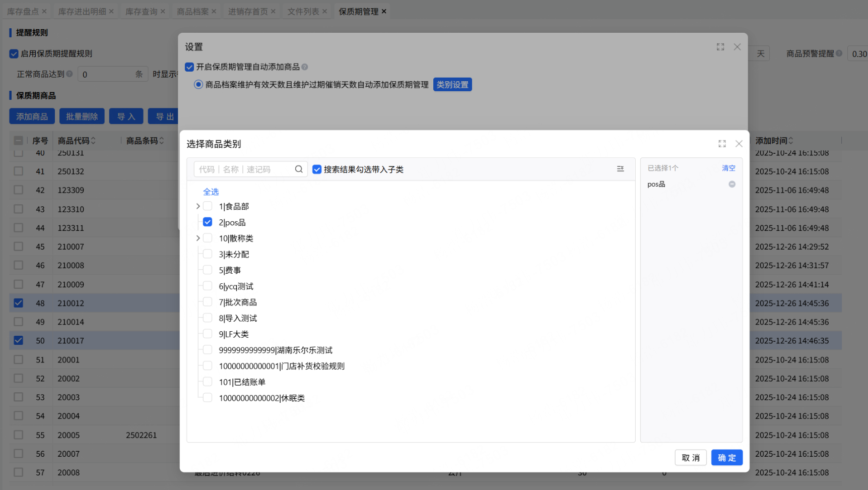Click the 类别设置 button
This screenshot has height=490, width=868.
452,85
